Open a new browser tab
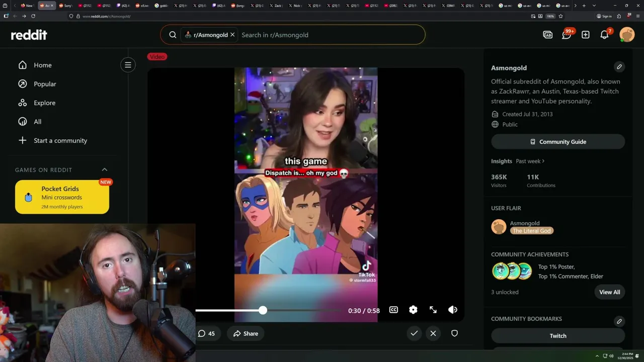Viewport: 644px width, 362px height. coord(584,6)
